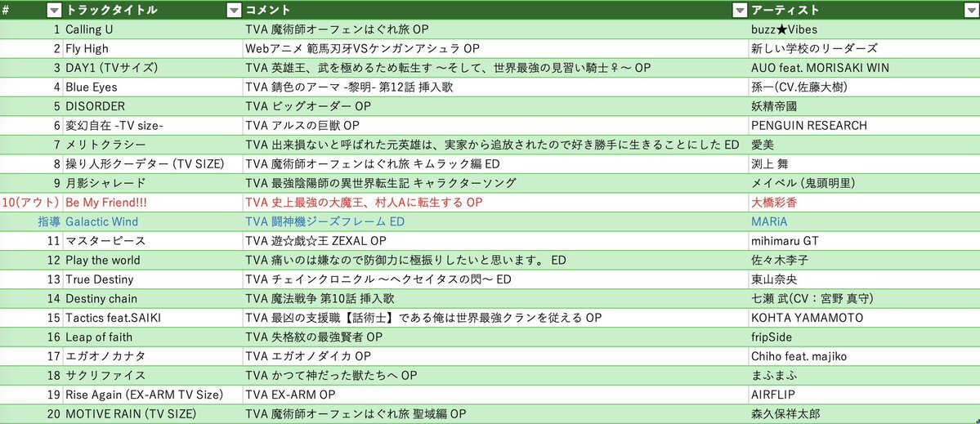Select the 'DAY1 (TVサイズ)' cell
This screenshot has height=424, width=980.
[152, 68]
